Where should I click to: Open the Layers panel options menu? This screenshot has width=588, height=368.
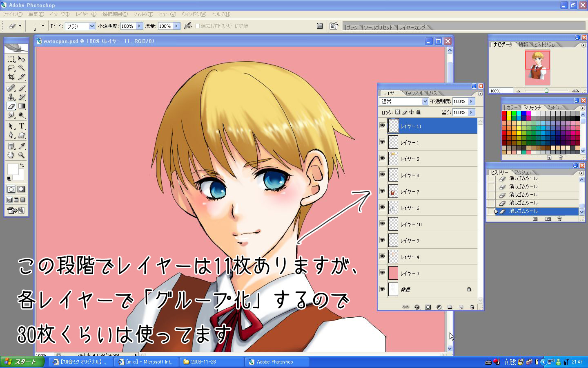click(x=480, y=94)
